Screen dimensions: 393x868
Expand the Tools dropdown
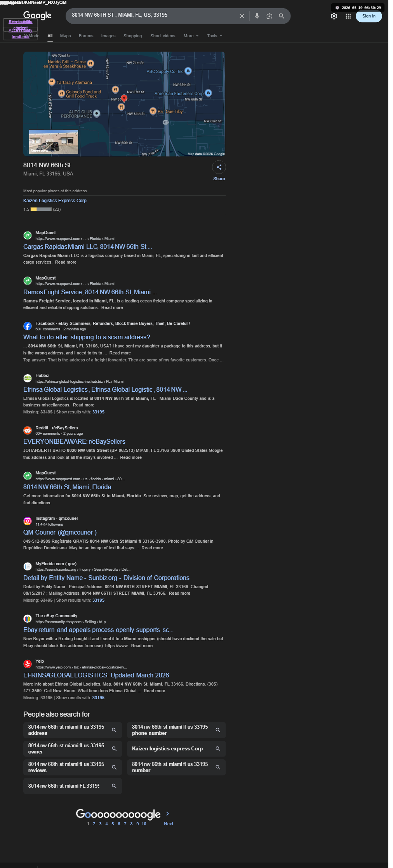[x=215, y=36]
